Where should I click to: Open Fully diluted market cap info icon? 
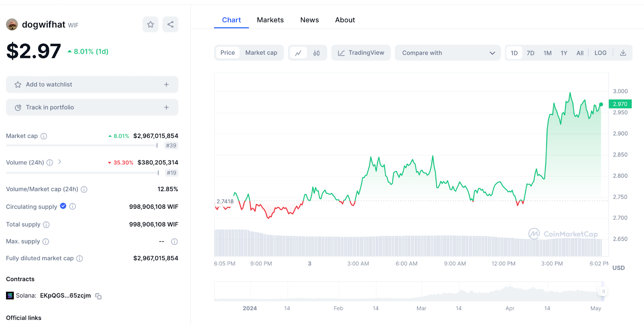click(x=80, y=259)
